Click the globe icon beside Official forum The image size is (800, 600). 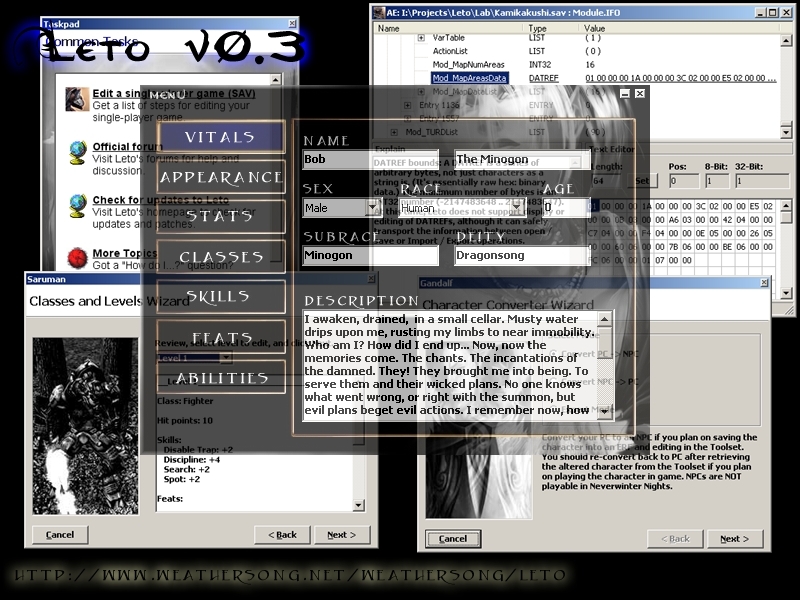tap(77, 152)
